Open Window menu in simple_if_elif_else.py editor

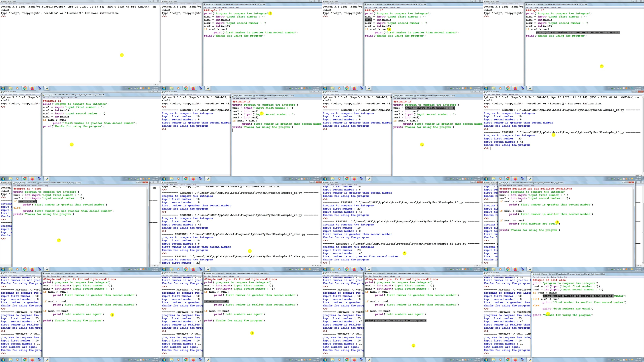click(x=560, y=277)
